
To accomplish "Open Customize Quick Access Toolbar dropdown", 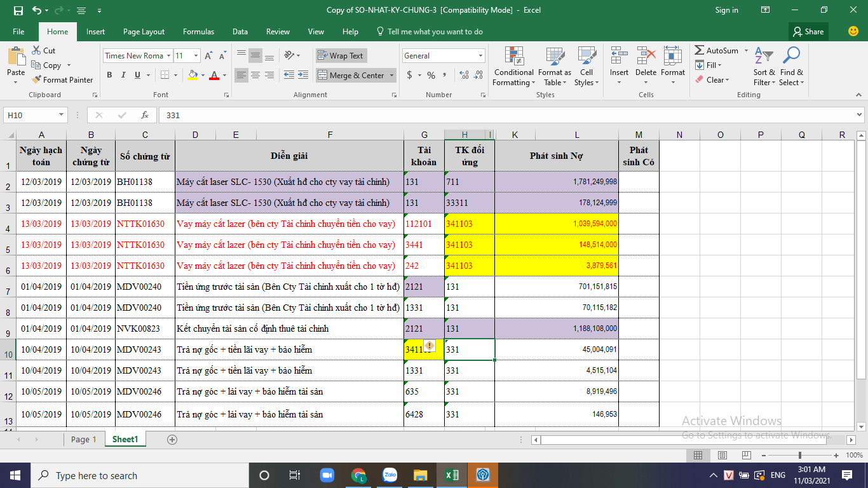I will click(x=100, y=11).
